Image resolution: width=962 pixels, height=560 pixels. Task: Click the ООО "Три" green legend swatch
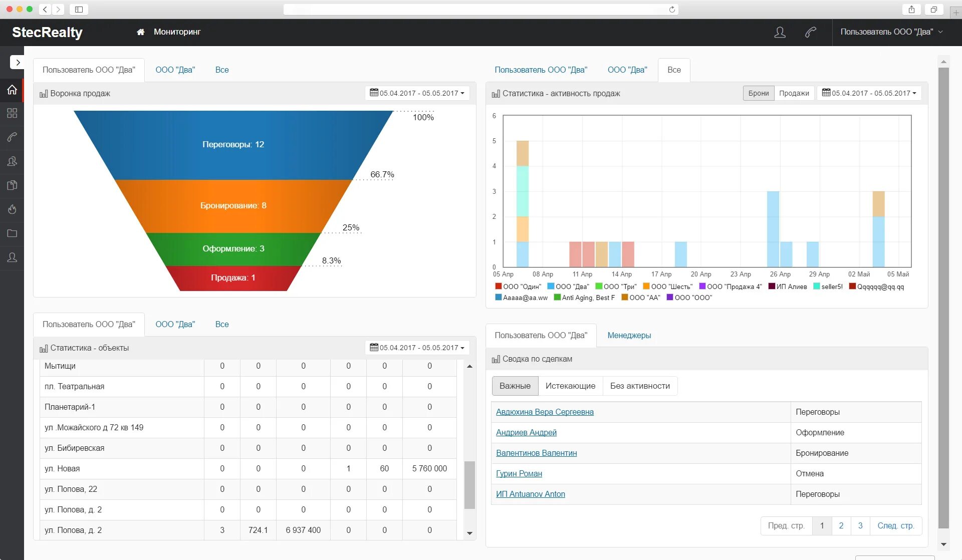(599, 287)
